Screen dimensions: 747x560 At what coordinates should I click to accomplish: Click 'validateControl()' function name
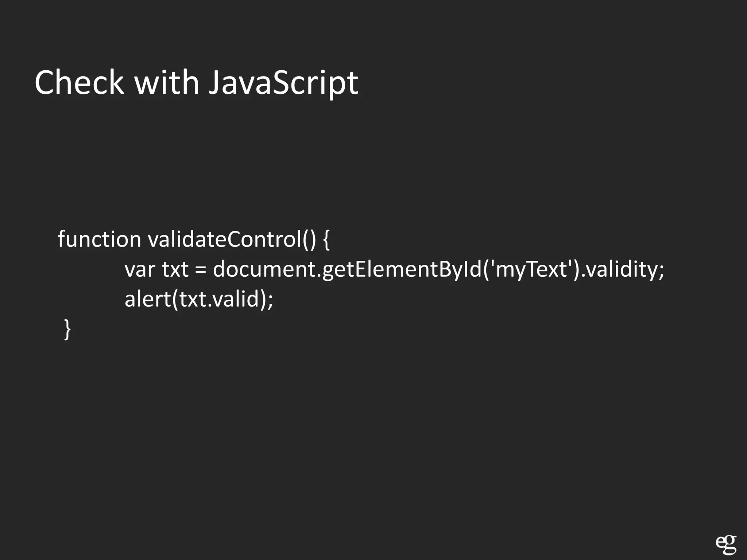[x=232, y=239]
